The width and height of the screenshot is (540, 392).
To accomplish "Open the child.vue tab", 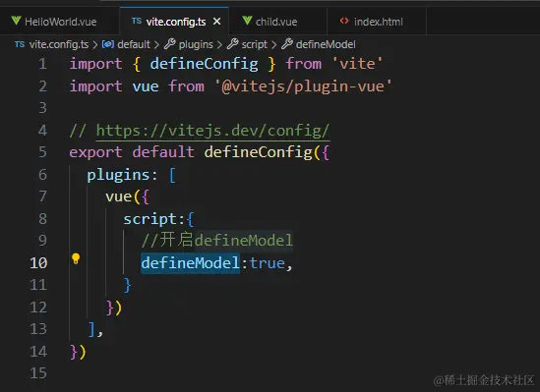I will [277, 22].
